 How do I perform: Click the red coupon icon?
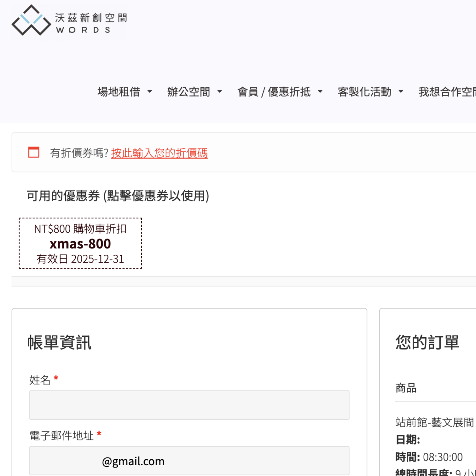[34, 152]
